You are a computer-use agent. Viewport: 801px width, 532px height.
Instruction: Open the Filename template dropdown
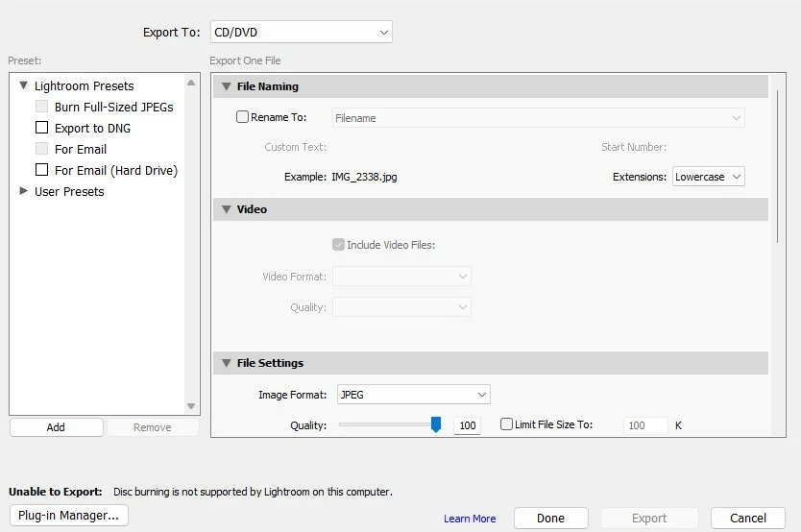tap(539, 118)
